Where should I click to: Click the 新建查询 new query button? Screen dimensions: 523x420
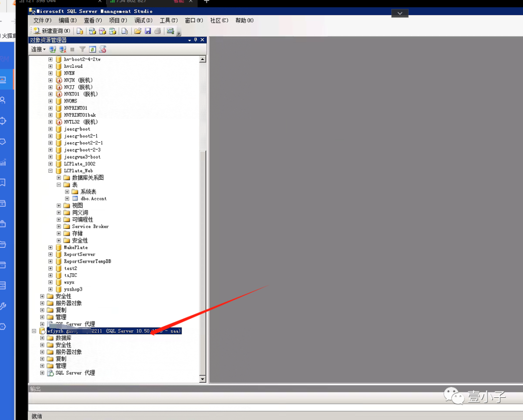[x=51, y=31]
